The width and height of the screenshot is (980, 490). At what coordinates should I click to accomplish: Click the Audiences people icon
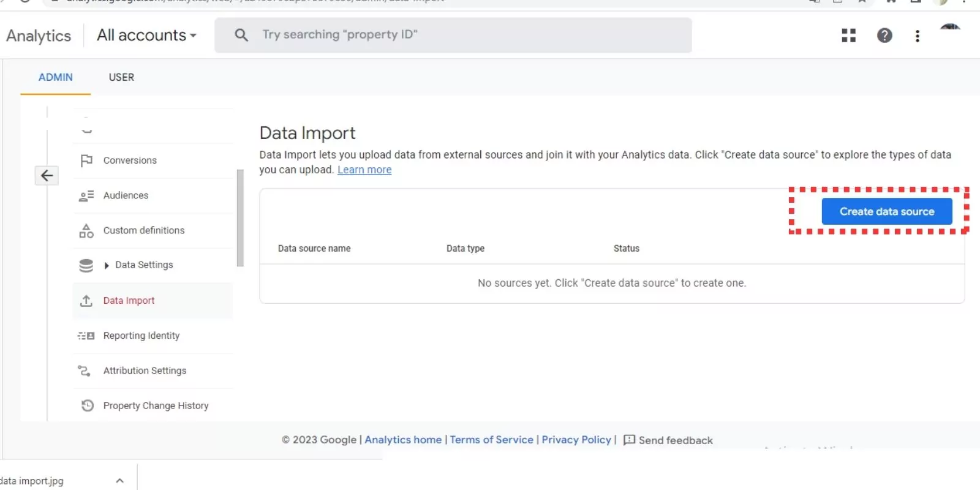coord(86,196)
